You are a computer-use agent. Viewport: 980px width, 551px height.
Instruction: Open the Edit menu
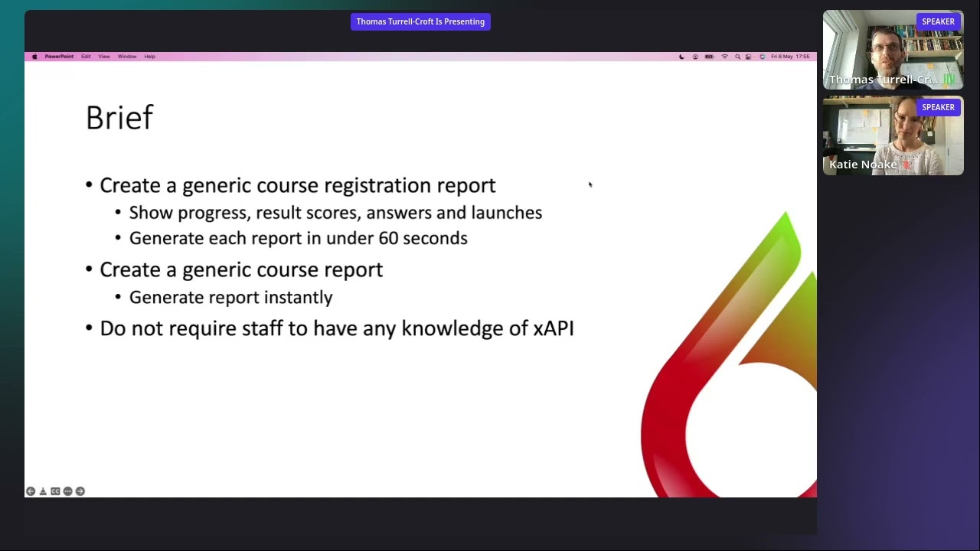(x=86, y=57)
